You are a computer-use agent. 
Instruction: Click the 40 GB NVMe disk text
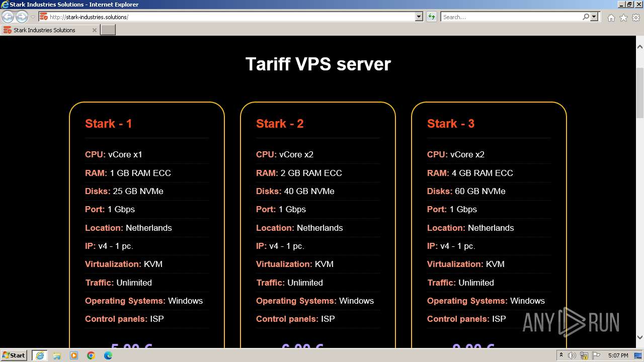[309, 191]
